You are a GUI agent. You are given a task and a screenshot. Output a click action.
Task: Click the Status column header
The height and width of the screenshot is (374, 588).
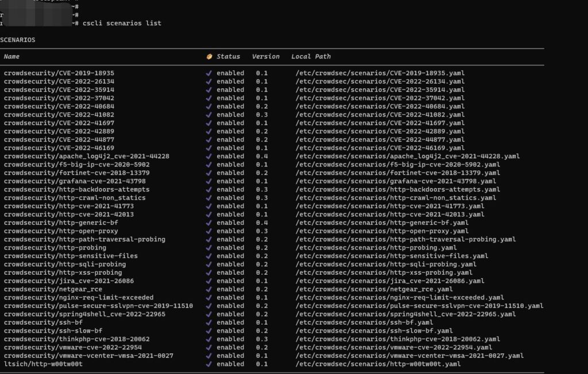[x=228, y=57]
